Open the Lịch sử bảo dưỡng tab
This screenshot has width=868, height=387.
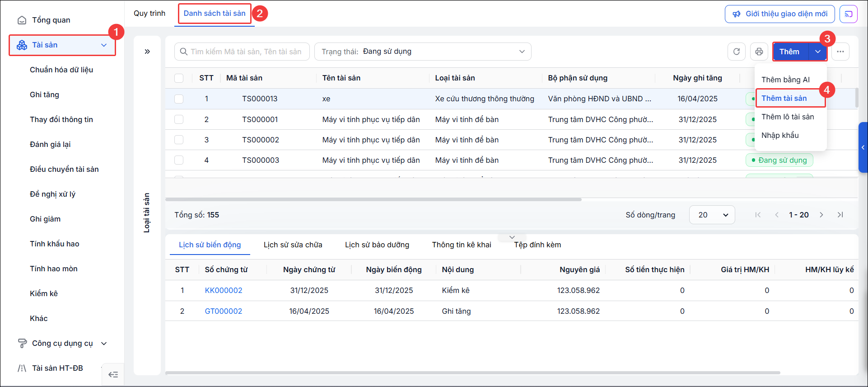coord(377,245)
